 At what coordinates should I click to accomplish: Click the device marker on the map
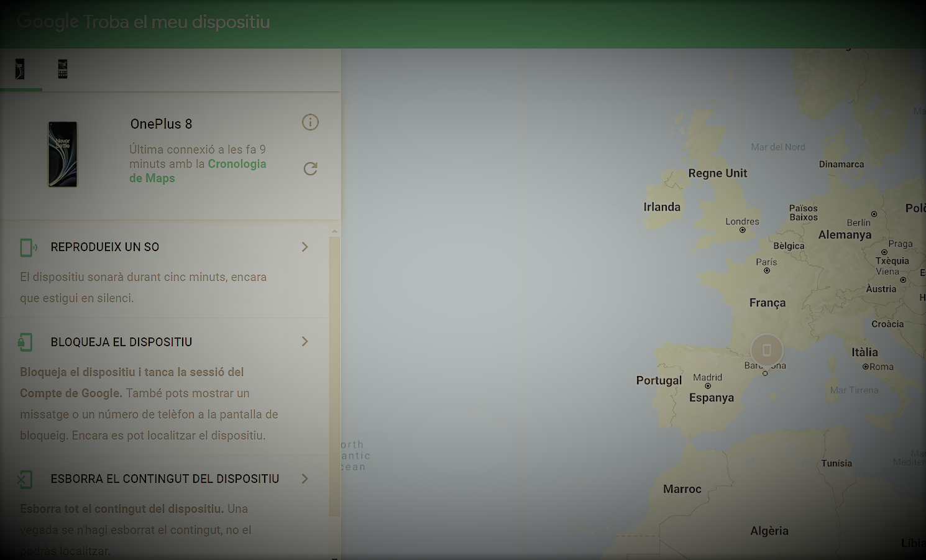(x=767, y=350)
